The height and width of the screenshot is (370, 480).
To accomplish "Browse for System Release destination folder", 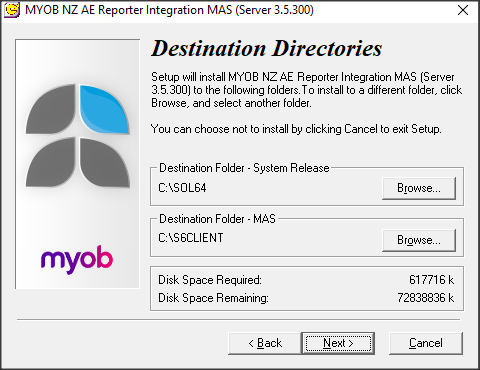I will pos(419,188).
